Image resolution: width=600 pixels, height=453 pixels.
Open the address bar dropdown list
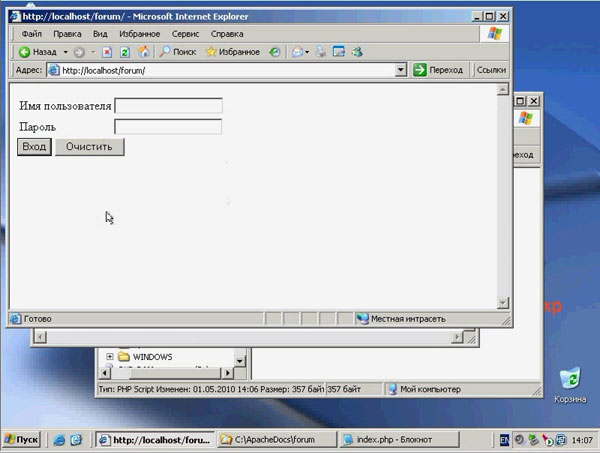400,70
